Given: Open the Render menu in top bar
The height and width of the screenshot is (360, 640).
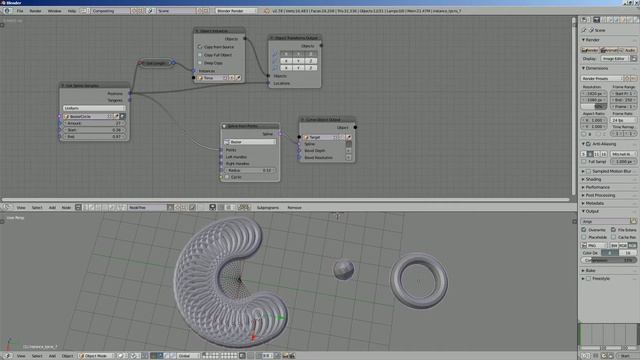Looking at the screenshot, I should click(x=36, y=11).
